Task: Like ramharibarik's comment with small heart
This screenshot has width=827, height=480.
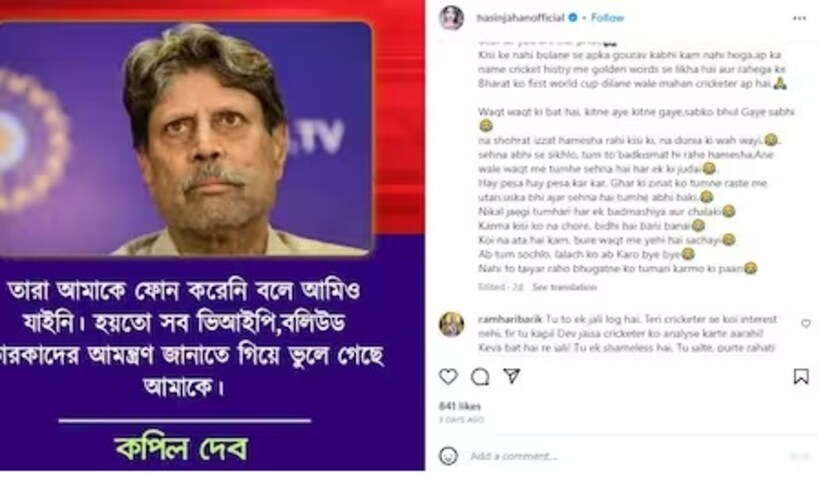Action: point(806,323)
